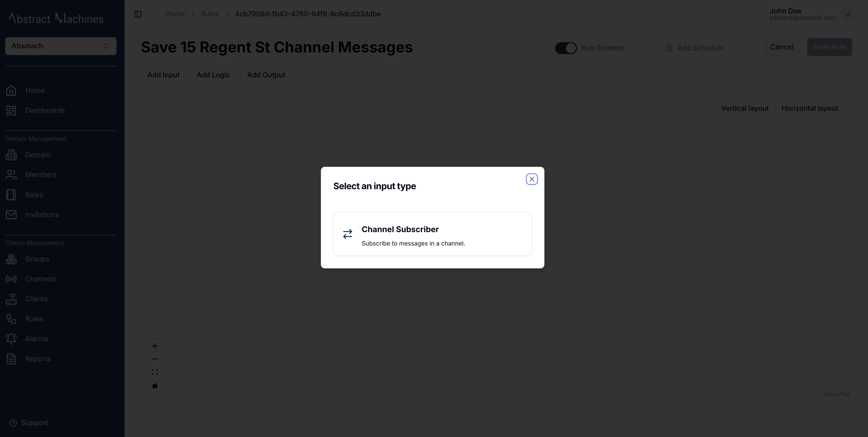868x437 pixels.
Task: Open Support link at sidebar bottom
Action: 29,423
